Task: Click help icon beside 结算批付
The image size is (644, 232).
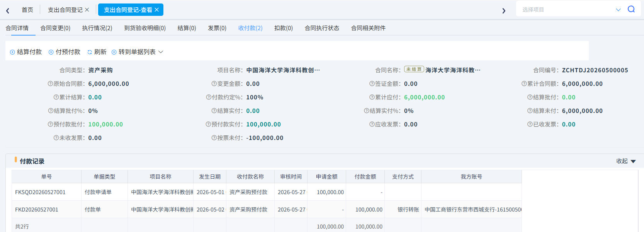Action: [x=530, y=97]
